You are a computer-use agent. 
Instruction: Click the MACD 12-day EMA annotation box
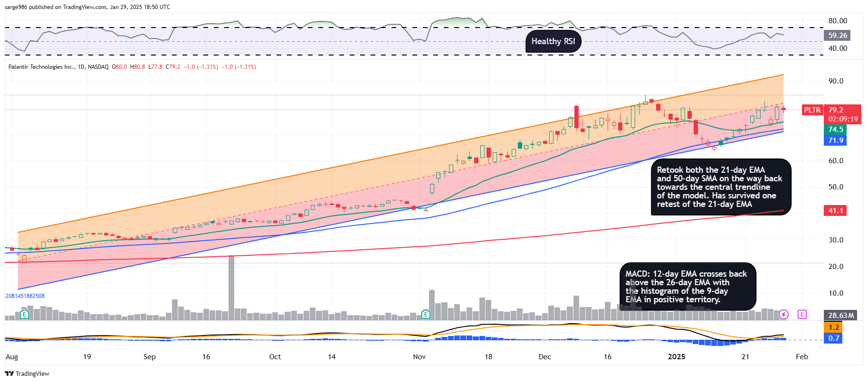[x=687, y=287]
